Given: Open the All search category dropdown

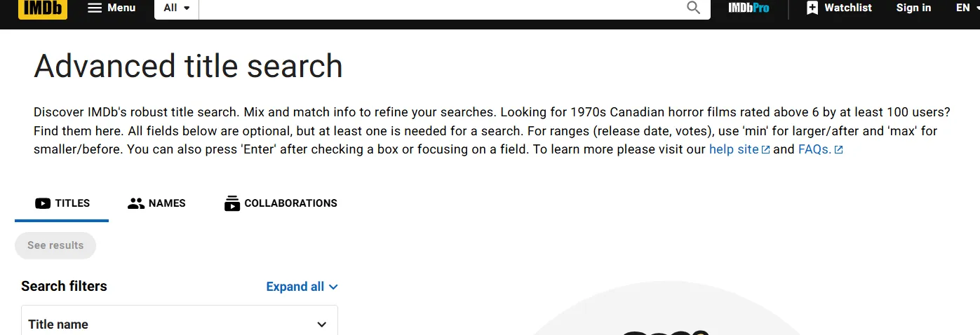Looking at the screenshot, I should pyautogui.click(x=177, y=8).
